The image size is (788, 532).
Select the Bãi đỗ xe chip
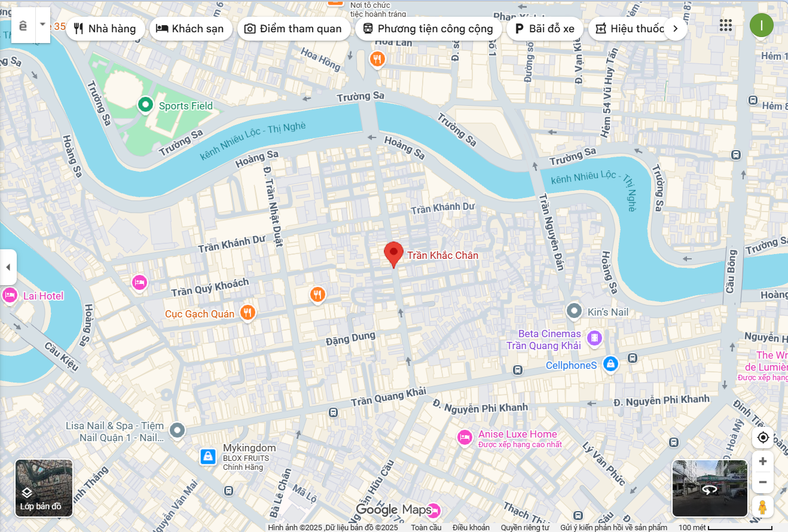click(545, 29)
